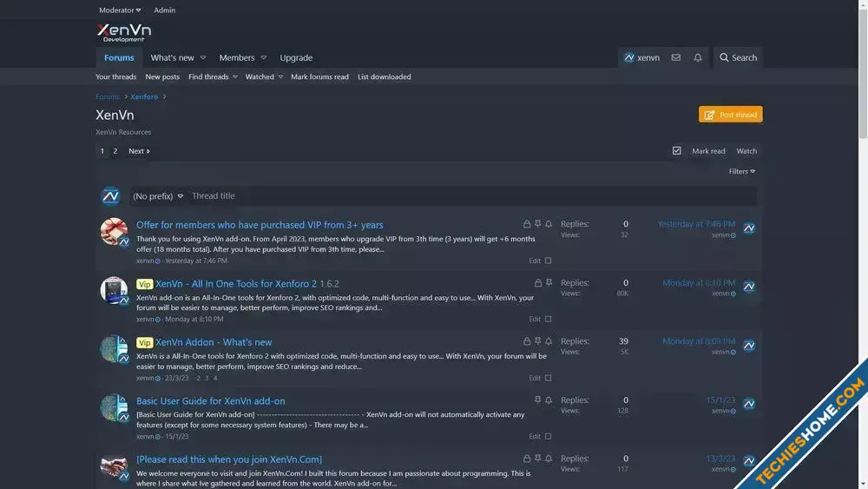Open the Upgrade tab
868x489 pixels.
(296, 57)
